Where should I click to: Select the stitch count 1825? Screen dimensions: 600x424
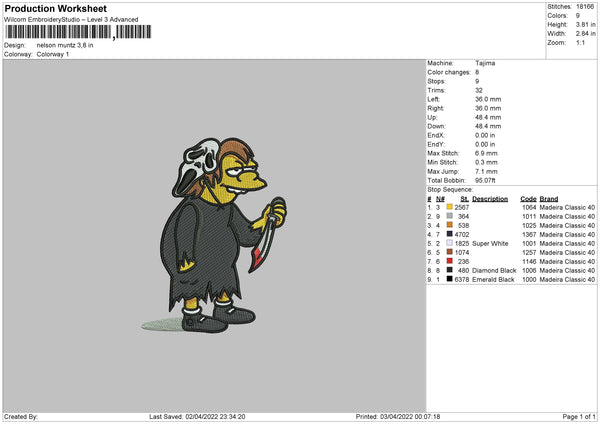point(462,243)
